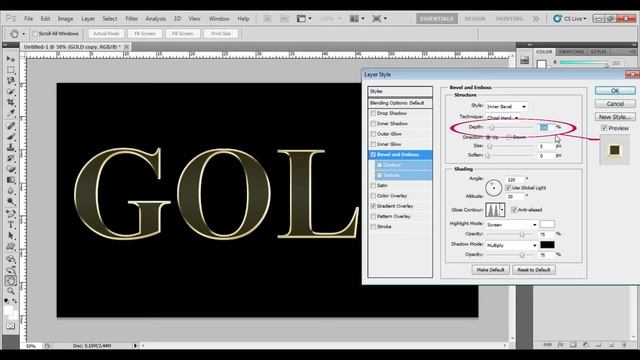Viewport: 640px width, 360px height.
Task: Toggle the Preview checkbox
Action: point(604,128)
